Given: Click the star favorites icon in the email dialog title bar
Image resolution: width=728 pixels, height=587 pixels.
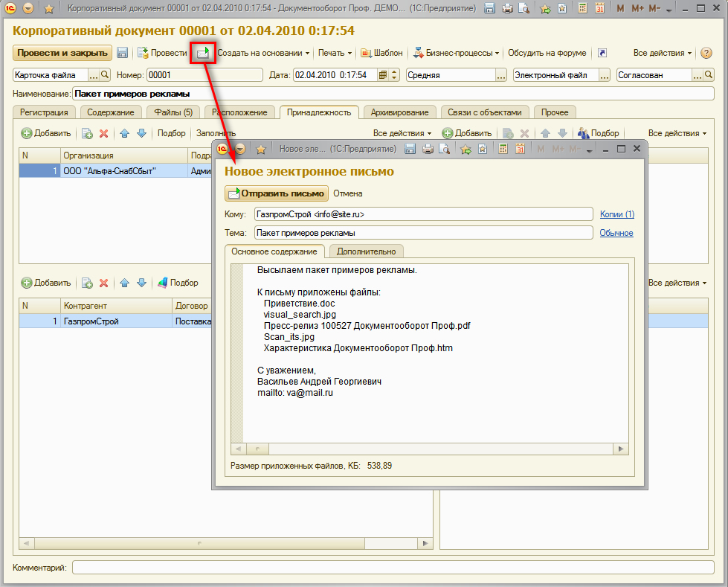Looking at the screenshot, I should point(261,149).
